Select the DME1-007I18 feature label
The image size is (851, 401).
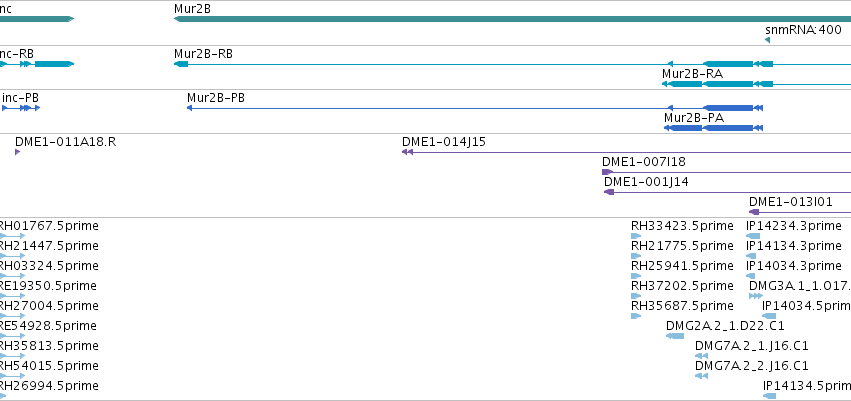pyautogui.click(x=644, y=162)
